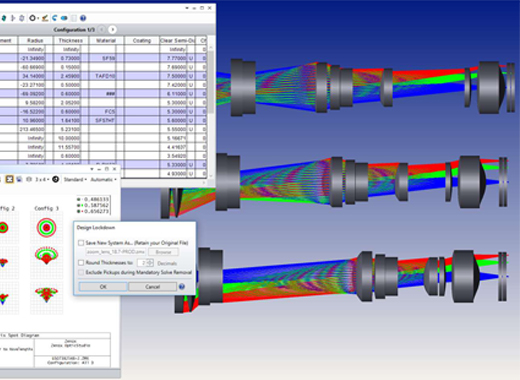Screen dimensions: 520x380
Task: Open the Standard dropdown in spot diagram
Action: [x=75, y=179]
